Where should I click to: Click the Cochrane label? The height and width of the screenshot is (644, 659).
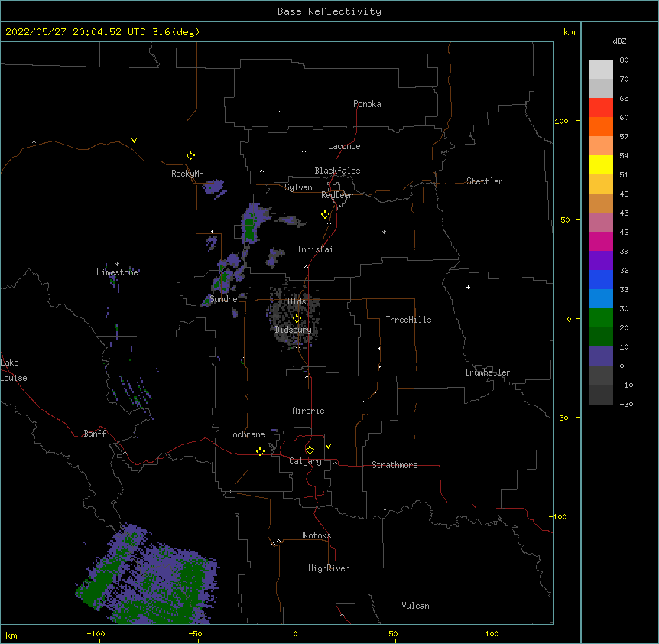[246, 434]
